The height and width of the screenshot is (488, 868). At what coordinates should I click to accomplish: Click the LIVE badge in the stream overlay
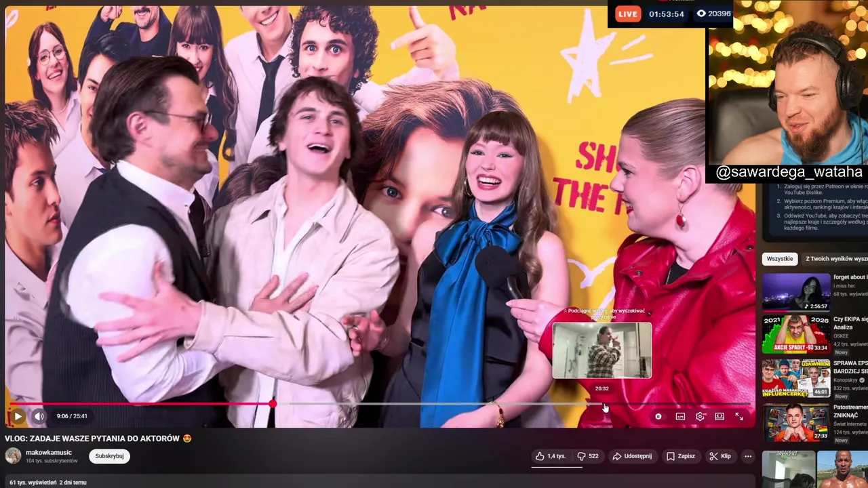[x=628, y=14]
